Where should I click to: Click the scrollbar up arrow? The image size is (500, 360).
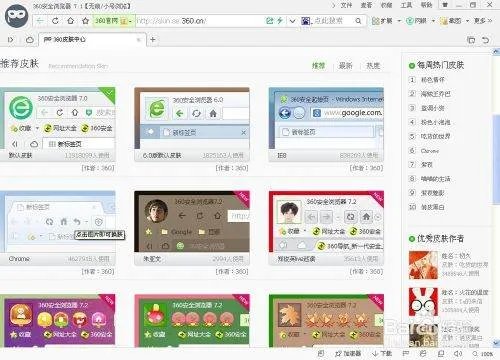click(x=496, y=52)
